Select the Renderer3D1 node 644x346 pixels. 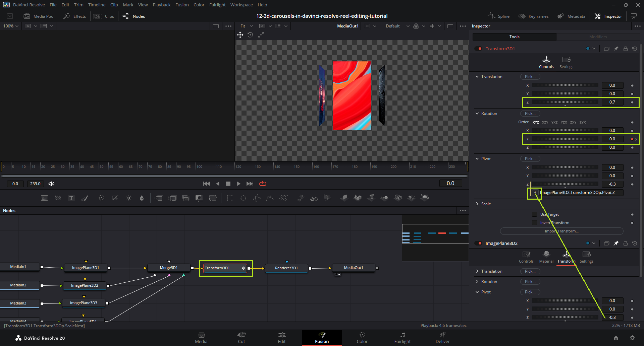(286, 268)
